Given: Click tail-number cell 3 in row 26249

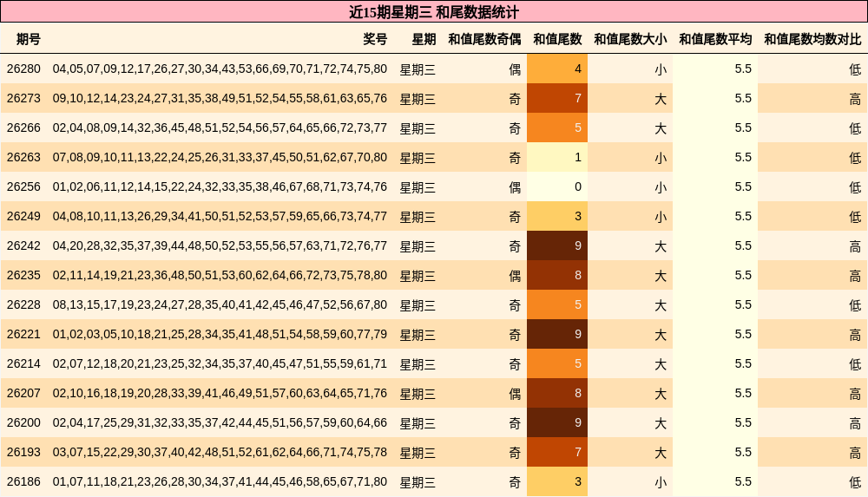Looking at the screenshot, I should point(557,216).
